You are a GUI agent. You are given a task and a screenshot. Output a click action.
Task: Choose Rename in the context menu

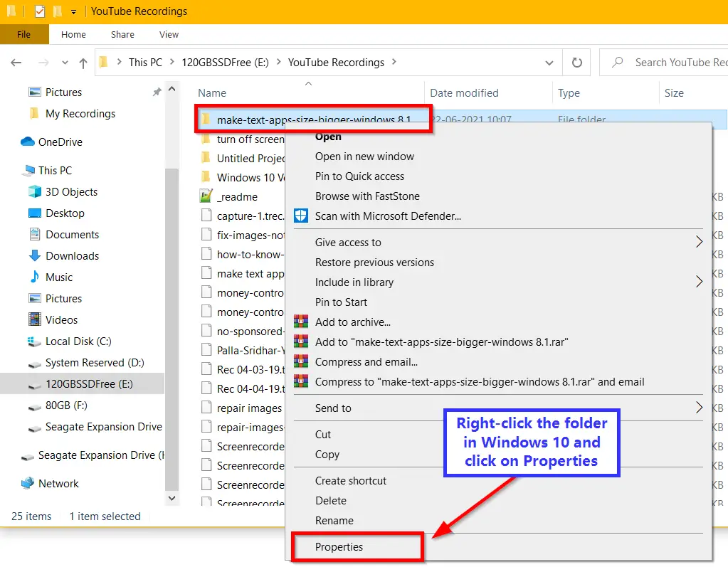[x=334, y=521]
